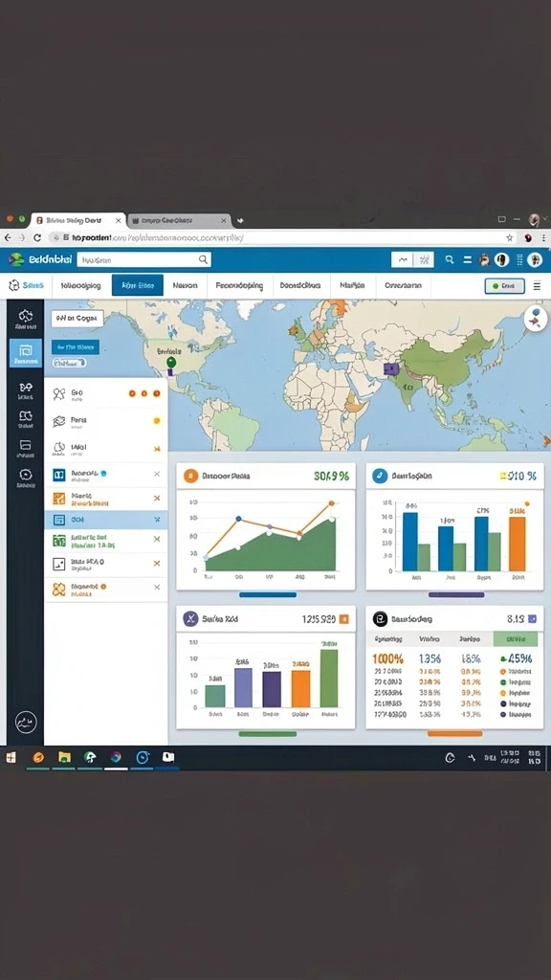
Task: Click the line-chart icon button in the blue header
Action: pos(402,259)
